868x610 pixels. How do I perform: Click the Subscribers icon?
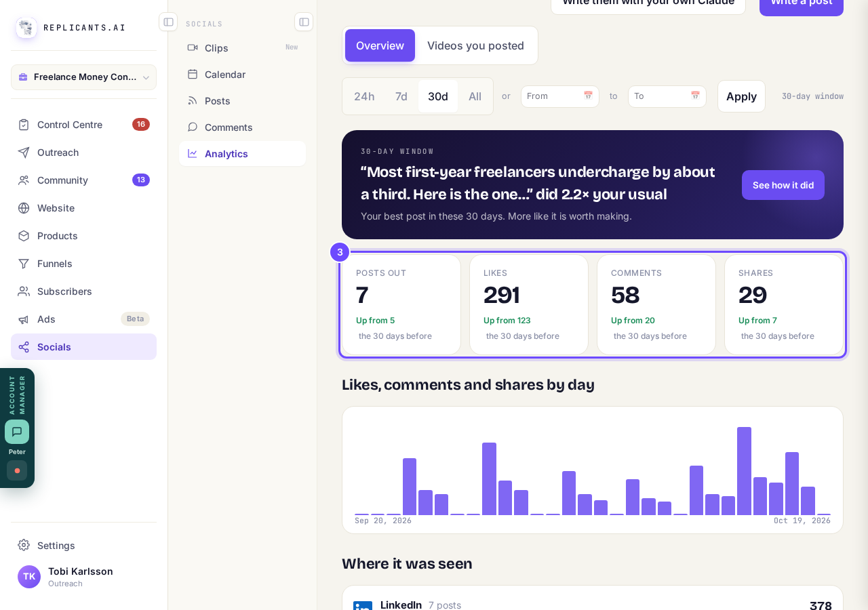pos(24,291)
